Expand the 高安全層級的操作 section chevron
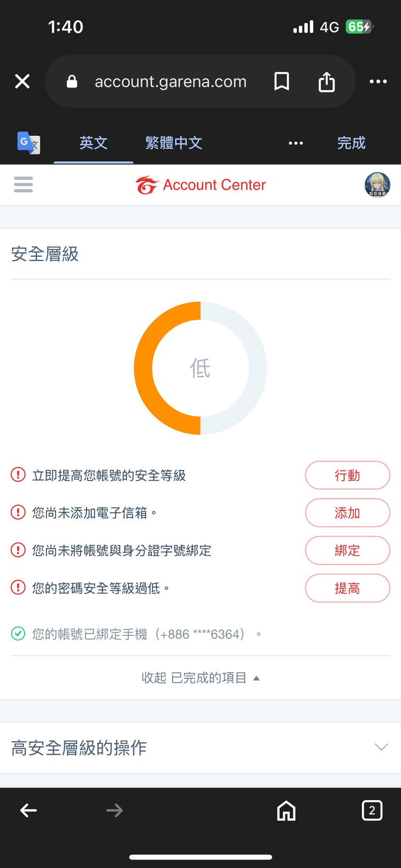Viewport: 401px width, 868px height. coord(381,747)
